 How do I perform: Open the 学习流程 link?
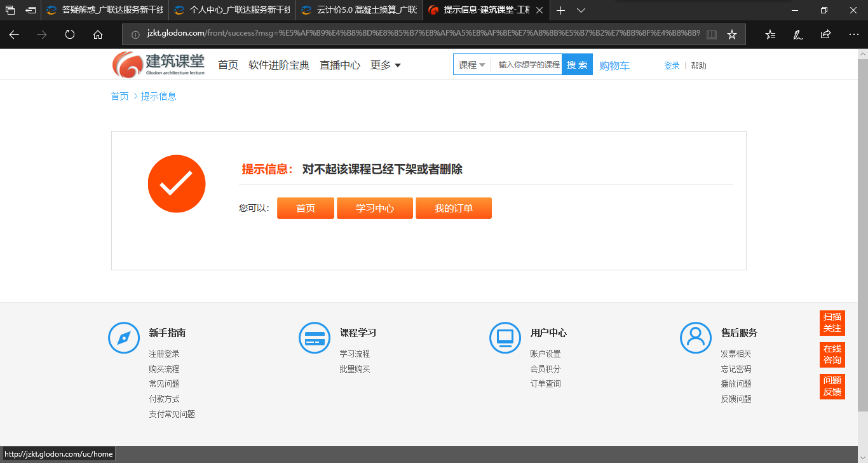[x=355, y=354]
